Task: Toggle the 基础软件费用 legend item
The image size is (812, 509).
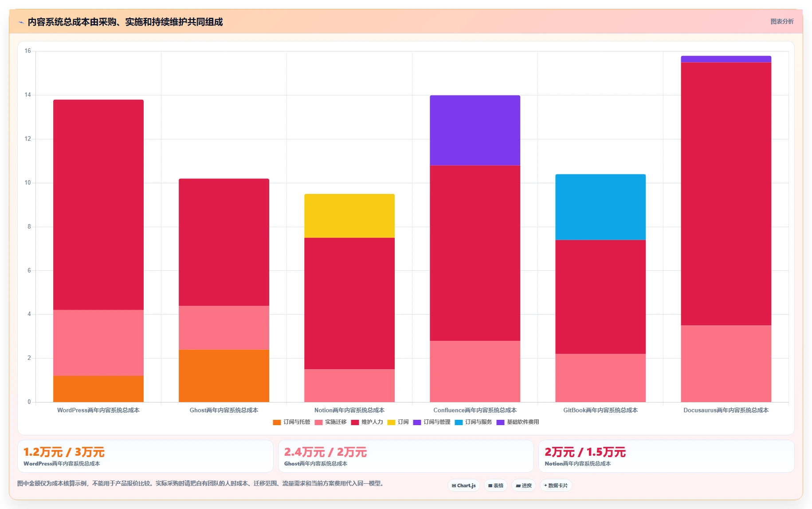Action: pyautogui.click(x=518, y=422)
